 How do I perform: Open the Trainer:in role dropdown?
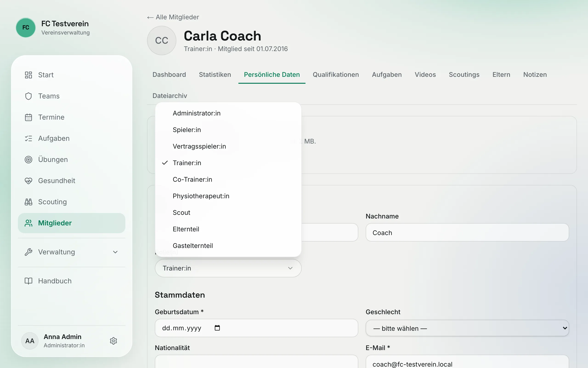point(228,268)
